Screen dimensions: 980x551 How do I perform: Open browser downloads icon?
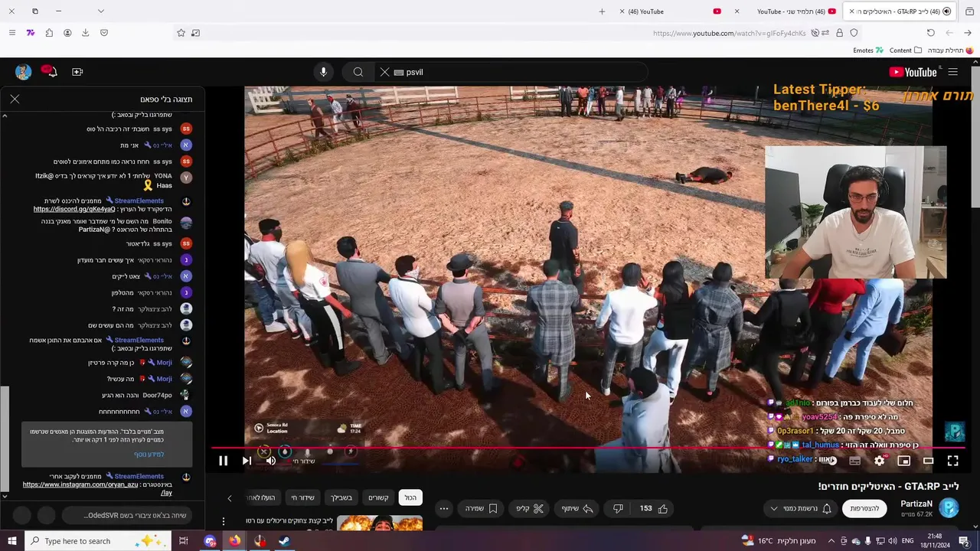pyautogui.click(x=85, y=33)
